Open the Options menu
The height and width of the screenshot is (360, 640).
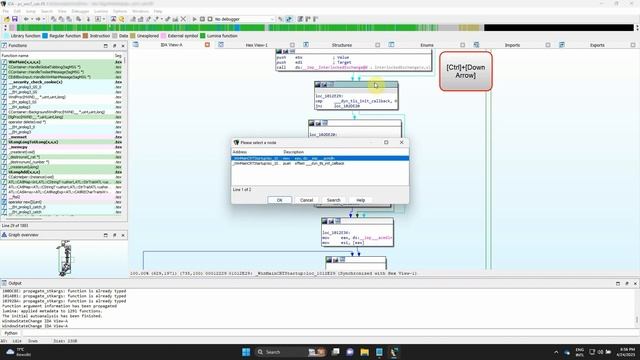pyautogui.click(x=120, y=11)
